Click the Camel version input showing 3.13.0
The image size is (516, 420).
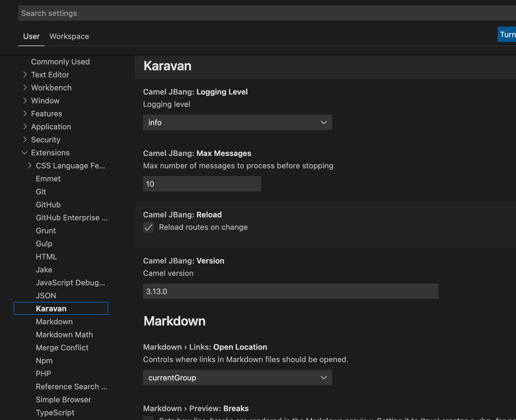point(291,291)
